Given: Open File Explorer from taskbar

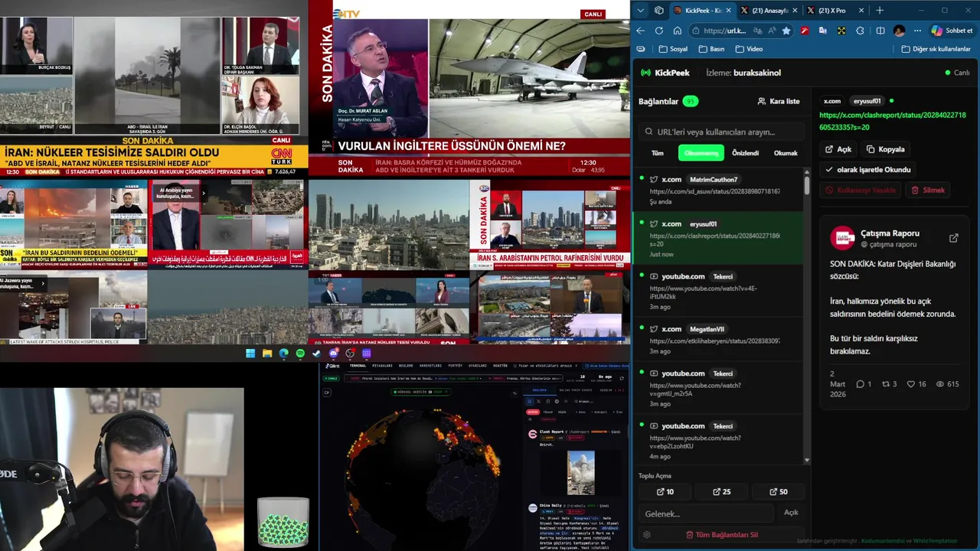Looking at the screenshot, I should click(267, 354).
